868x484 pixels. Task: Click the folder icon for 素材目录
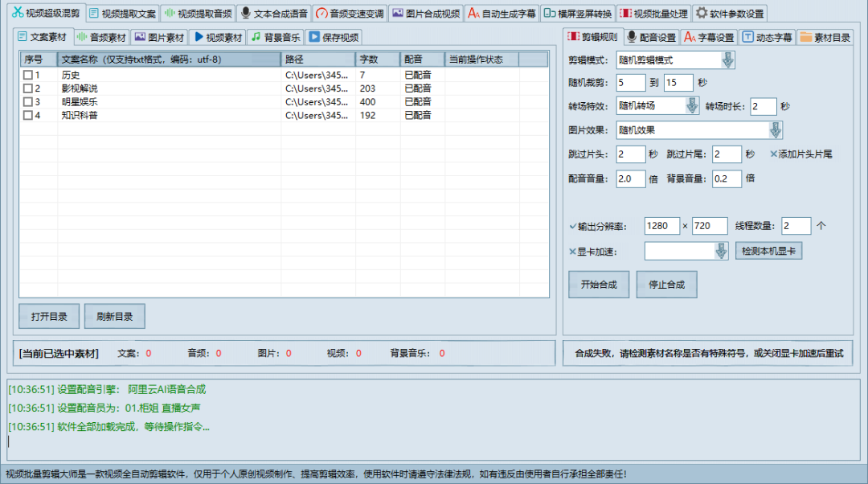pyautogui.click(x=805, y=37)
